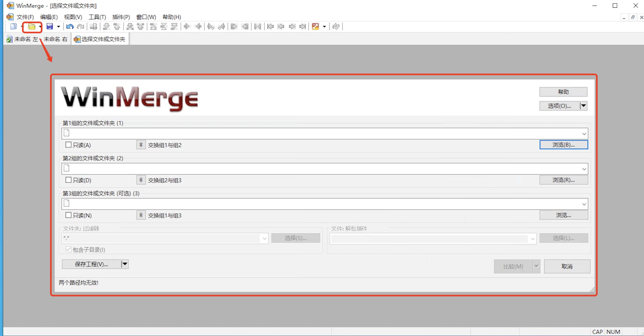This screenshot has height=336, width=644.
Task: Enable the 只读(A) read-only checkbox
Action: tap(68, 145)
